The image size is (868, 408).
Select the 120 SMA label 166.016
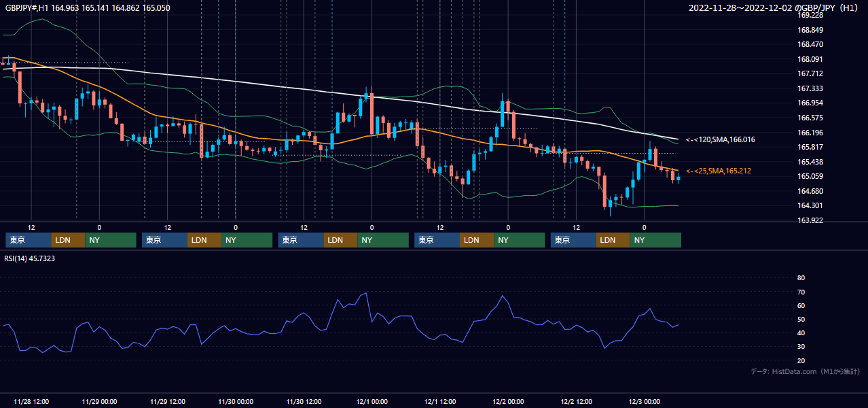[x=721, y=139]
